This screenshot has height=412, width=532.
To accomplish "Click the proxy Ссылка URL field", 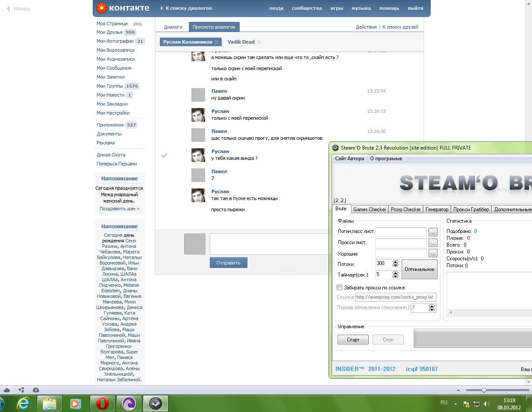I will tap(395, 297).
